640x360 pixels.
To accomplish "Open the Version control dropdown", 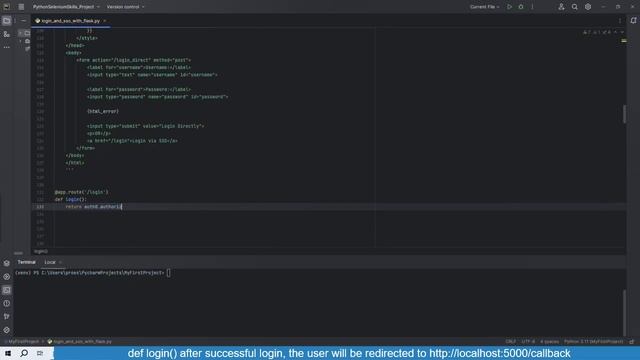I will (x=125, y=7).
